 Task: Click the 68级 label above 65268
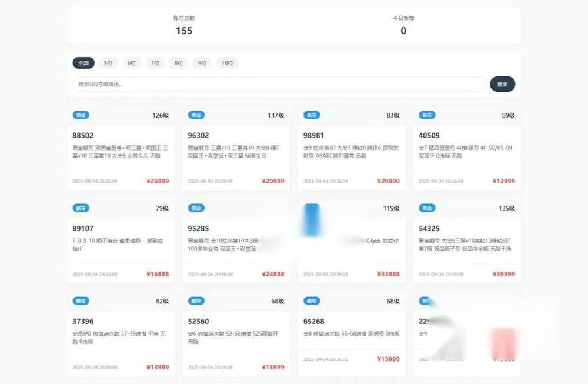tap(393, 302)
